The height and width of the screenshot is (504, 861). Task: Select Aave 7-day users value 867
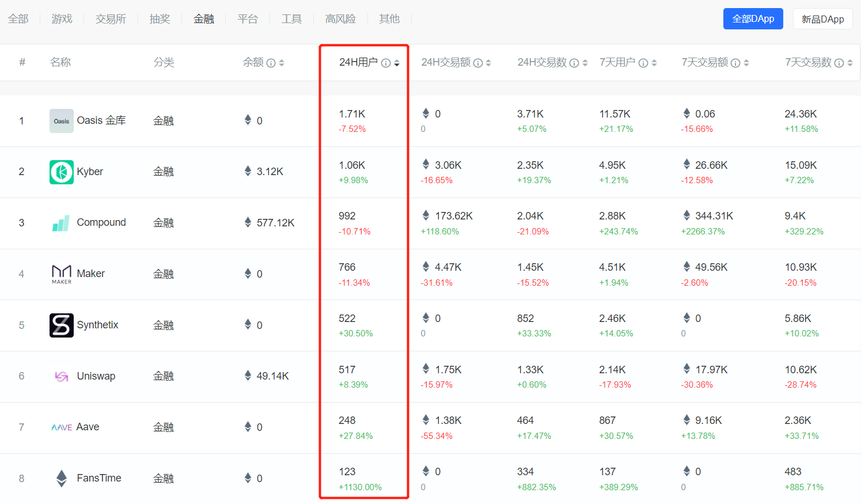tap(608, 420)
